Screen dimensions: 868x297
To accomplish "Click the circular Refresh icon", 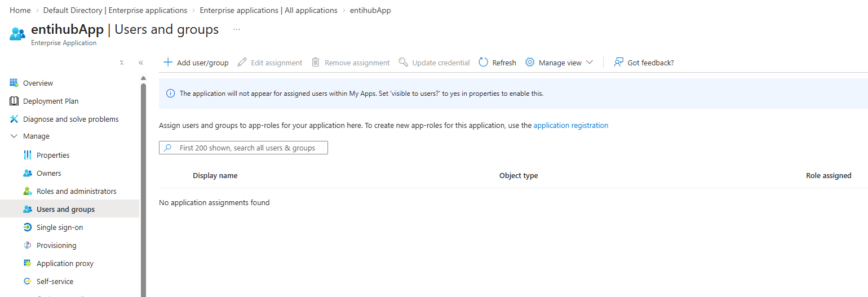I will pyautogui.click(x=483, y=62).
